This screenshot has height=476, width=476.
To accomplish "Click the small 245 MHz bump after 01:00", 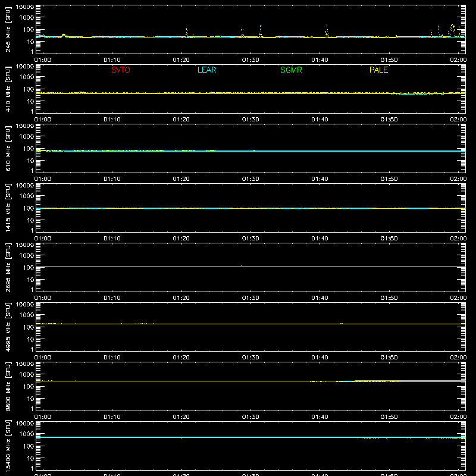I will click(x=64, y=36).
